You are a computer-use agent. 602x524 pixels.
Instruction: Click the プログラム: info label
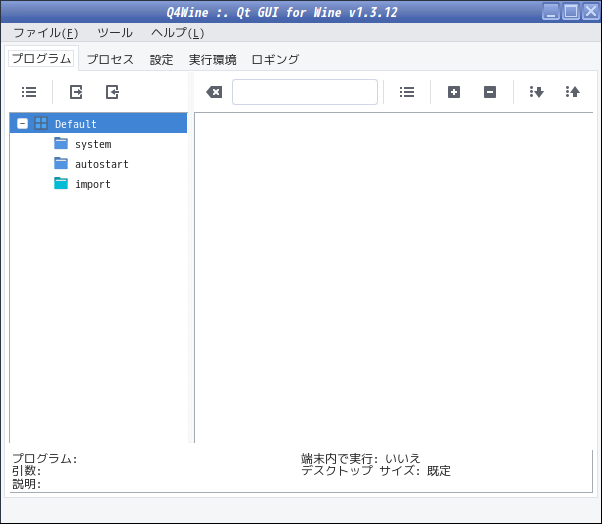coord(45,458)
